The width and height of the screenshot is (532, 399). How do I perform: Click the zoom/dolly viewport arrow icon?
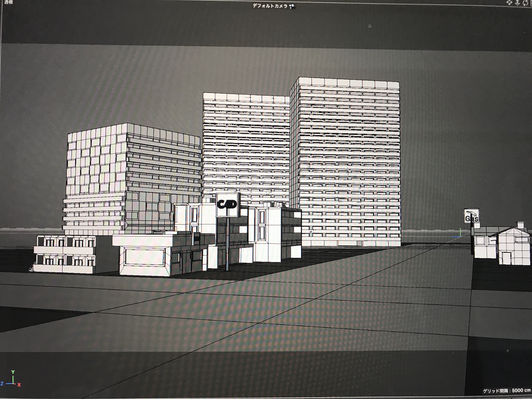tap(517, 3)
